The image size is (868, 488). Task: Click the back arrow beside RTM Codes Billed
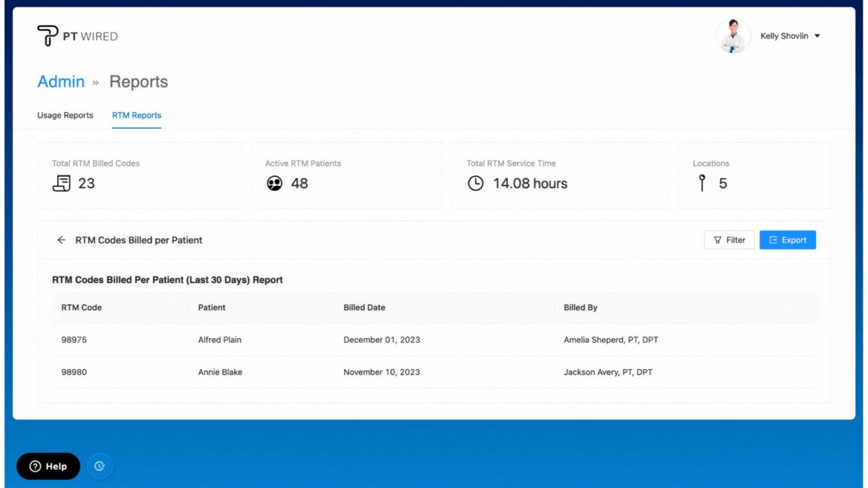click(61, 240)
